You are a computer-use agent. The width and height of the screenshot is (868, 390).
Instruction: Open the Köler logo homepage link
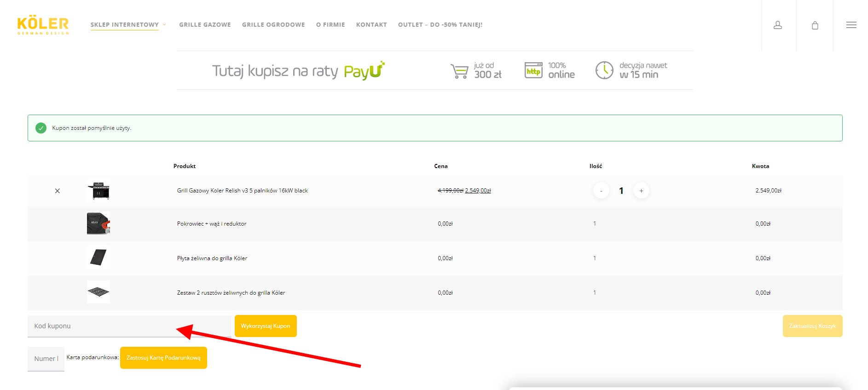coord(43,25)
